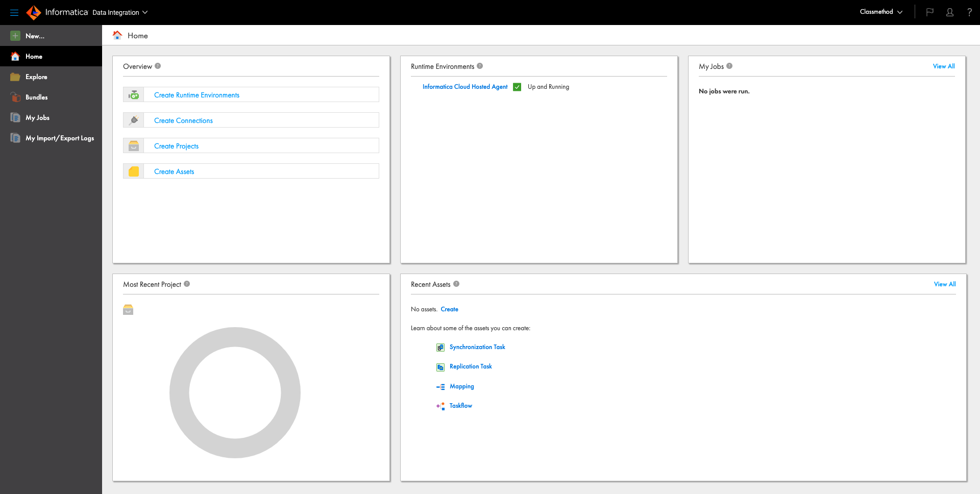Image resolution: width=980 pixels, height=494 pixels.
Task: Click the Create Runtime Environments agent icon
Action: tap(133, 94)
